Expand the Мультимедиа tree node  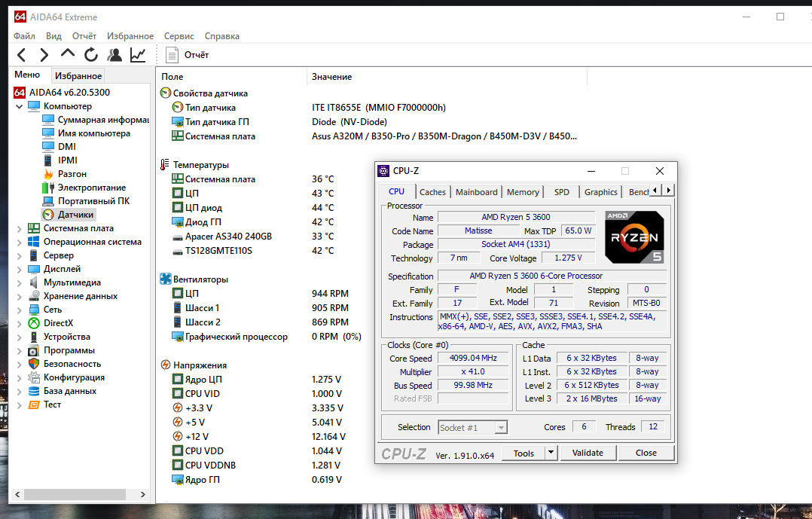[19, 282]
